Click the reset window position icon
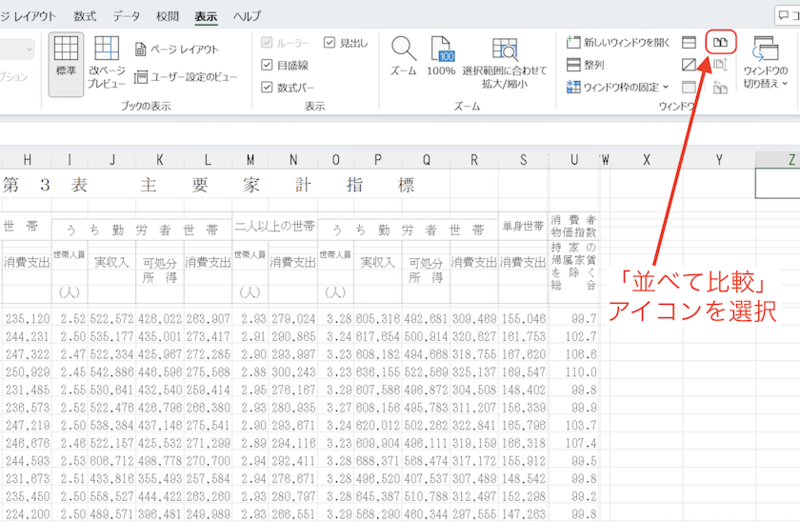Image resolution: width=800 pixels, height=522 pixels. coord(720,88)
